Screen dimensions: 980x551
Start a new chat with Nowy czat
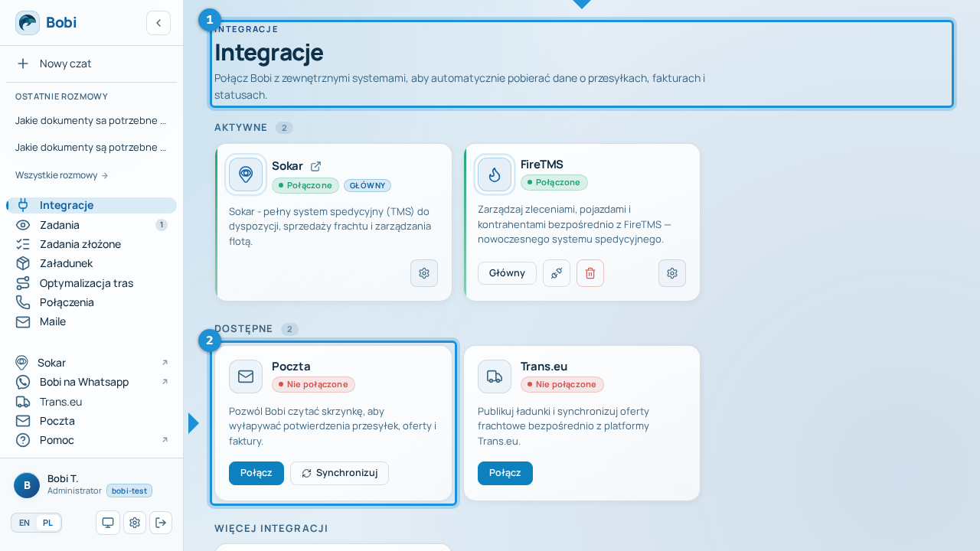pos(92,64)
